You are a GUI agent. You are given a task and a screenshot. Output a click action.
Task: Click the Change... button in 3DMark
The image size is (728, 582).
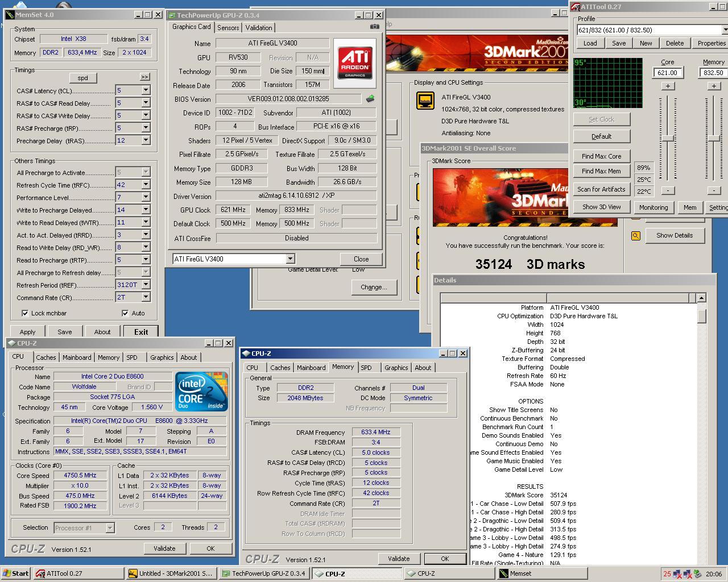(373, 287)
